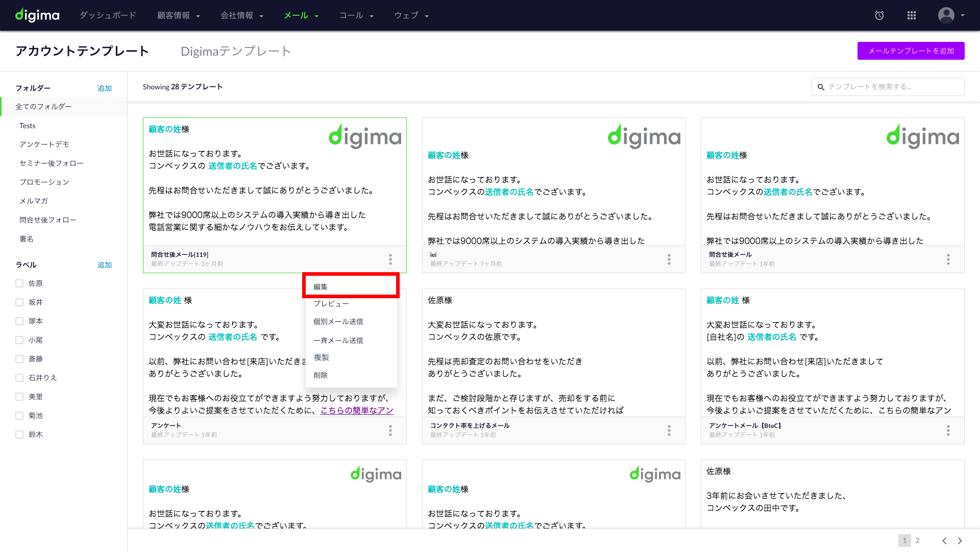Toggle the 斎藤 label checkbox
The image size is (980, 552).
pos(19,359)
